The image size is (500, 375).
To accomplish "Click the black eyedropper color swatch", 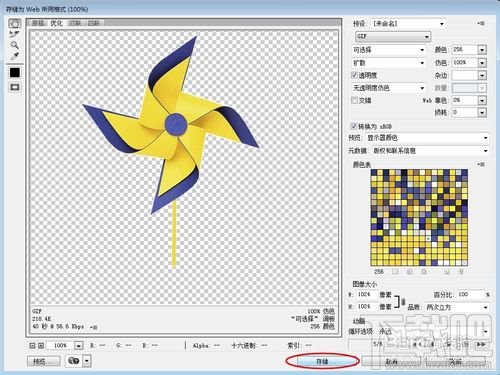I will click(x=15, y=72).
